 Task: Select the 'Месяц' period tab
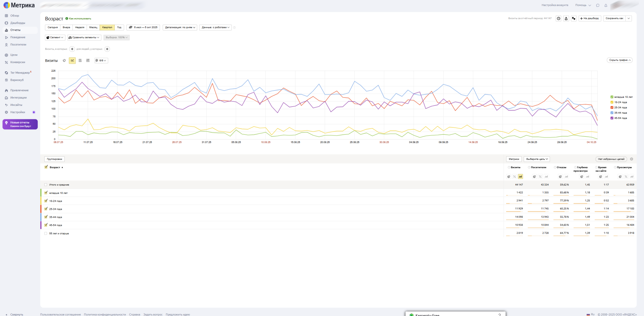pos(93,27)
